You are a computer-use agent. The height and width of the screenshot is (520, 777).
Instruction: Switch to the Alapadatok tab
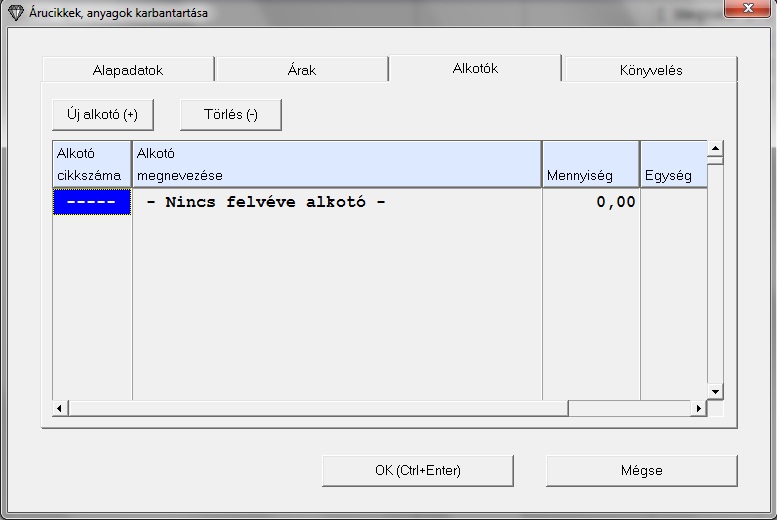(x=128, y=70)
